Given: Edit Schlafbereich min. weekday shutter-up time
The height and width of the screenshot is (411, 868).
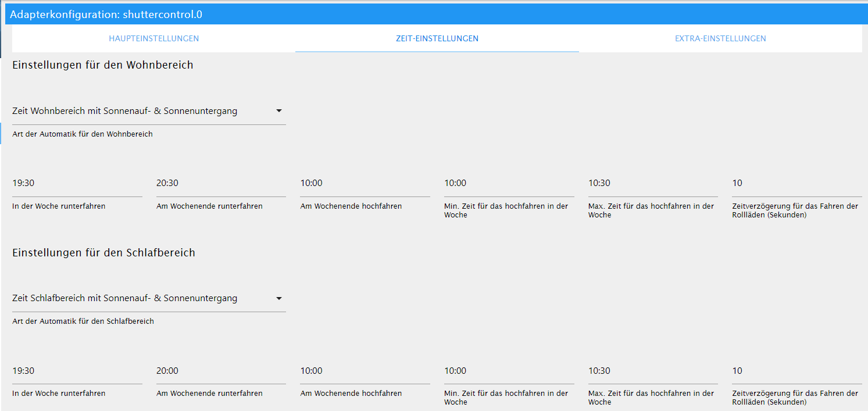Looking at the screenshot, I should click(509, 371).
